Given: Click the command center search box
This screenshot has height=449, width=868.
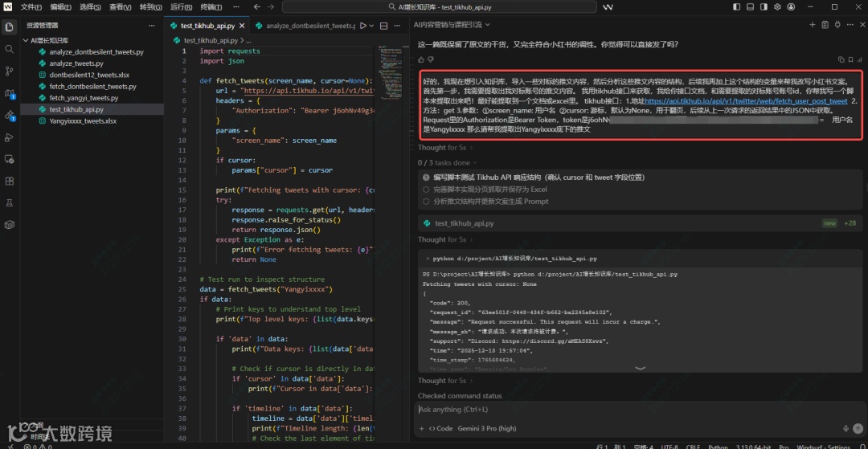Looking at the screenshot, I should (x=440, y=7).
